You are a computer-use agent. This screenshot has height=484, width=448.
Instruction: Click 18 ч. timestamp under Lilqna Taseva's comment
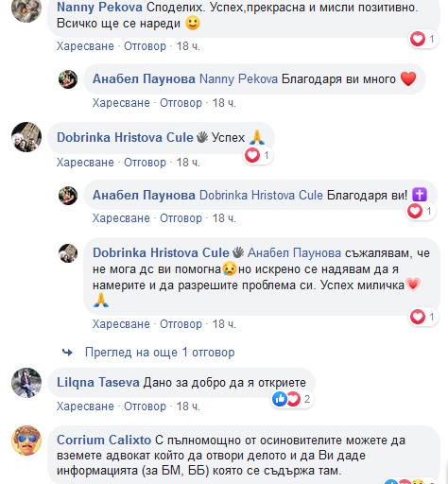(x=188, y=406)
